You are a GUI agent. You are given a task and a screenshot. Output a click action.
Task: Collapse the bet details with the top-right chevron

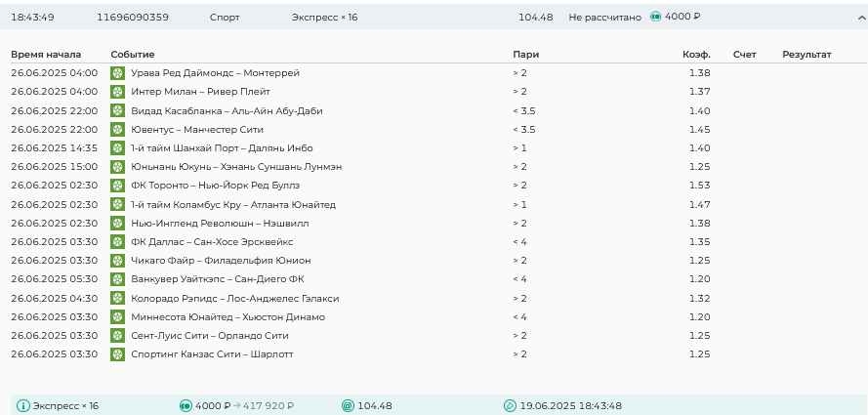[852, 17]
